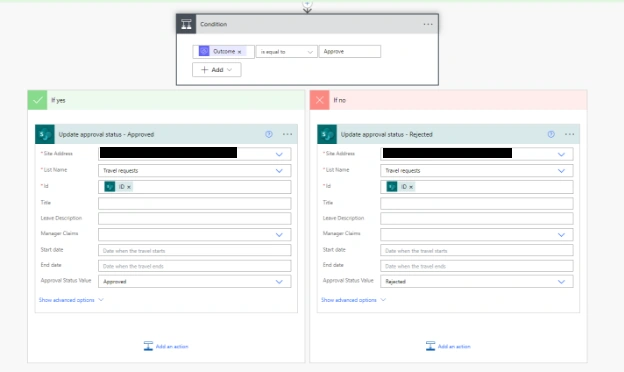Click the insert step plus above Condition

(307, 4)
